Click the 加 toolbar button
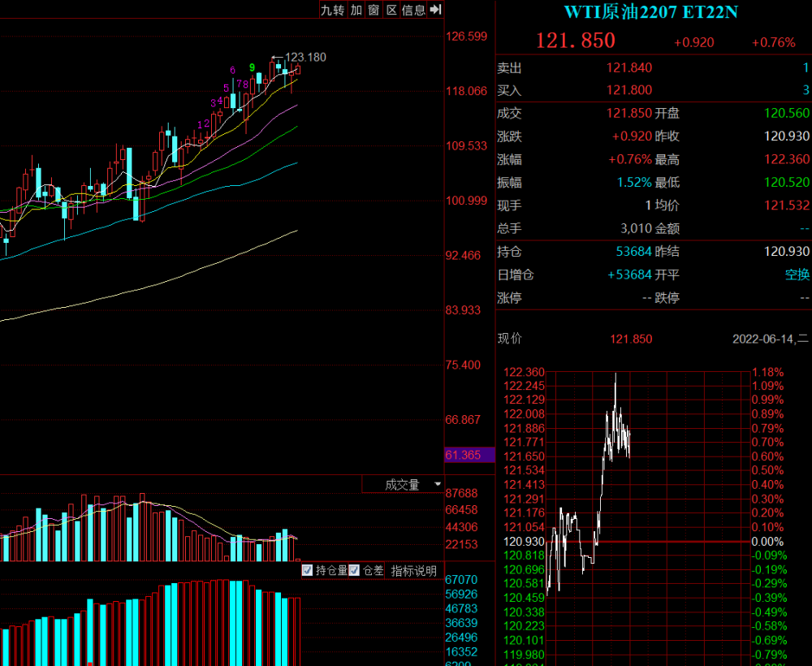Image resolution: width=812 pixels, height=666 pixels. pyautogui.click(x=356, y=10)
